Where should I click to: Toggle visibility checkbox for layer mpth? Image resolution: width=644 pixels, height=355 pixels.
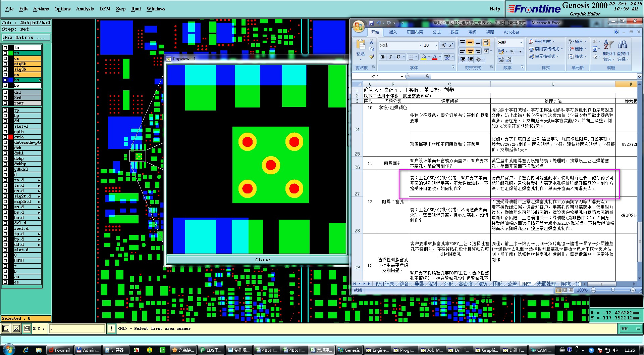5,132
